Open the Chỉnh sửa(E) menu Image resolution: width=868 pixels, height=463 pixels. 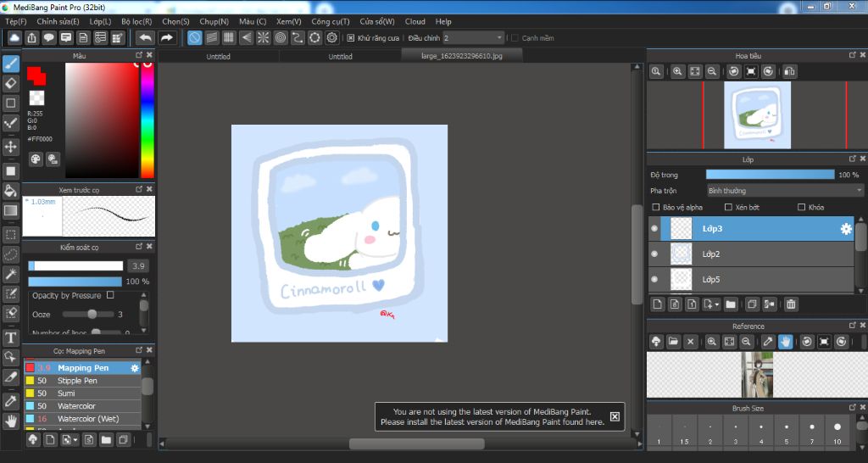point(58,21)
